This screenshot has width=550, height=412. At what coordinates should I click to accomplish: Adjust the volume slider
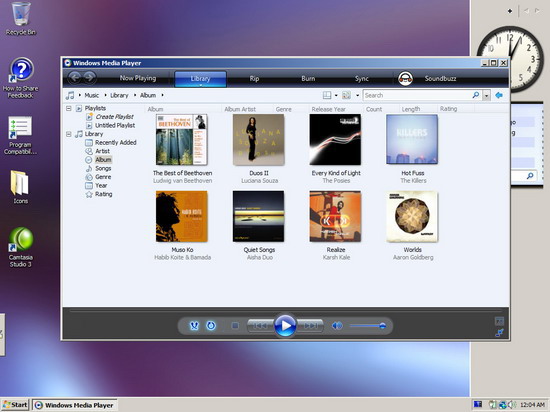367,326
